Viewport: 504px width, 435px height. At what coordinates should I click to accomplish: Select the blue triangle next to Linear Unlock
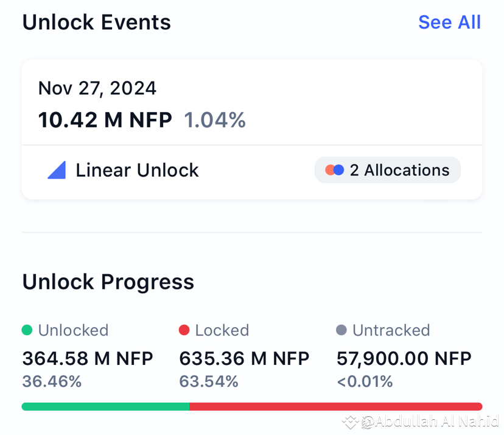pyautogui.click(x=57, y=170)
